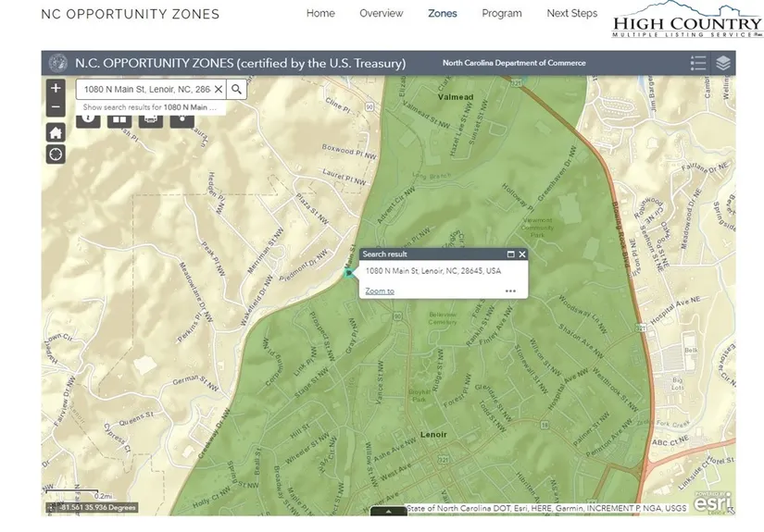The height and width of the screenshot is (532, 764).
Task: Open the map legend panel
Action: pos(698,63)
